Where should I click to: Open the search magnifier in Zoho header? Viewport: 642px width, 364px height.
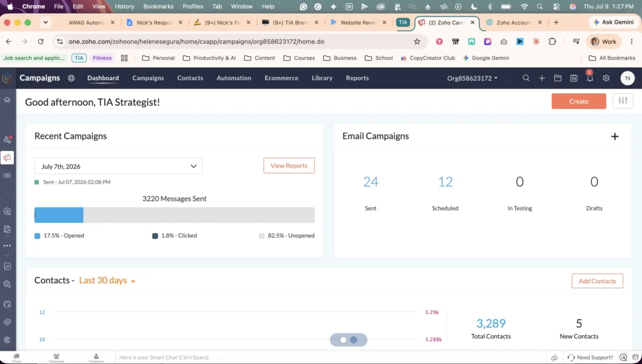coord(526,78)
